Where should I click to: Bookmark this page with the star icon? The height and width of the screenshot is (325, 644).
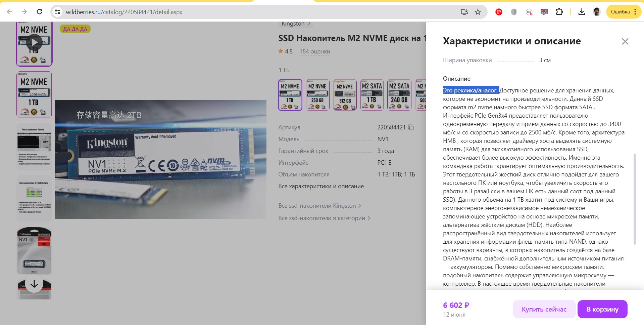pos(478,12)
